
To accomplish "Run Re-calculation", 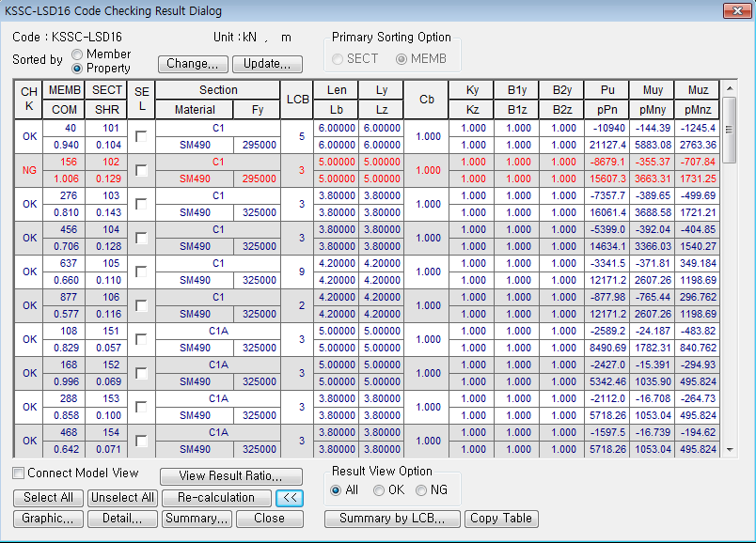I will click(216, 498).
